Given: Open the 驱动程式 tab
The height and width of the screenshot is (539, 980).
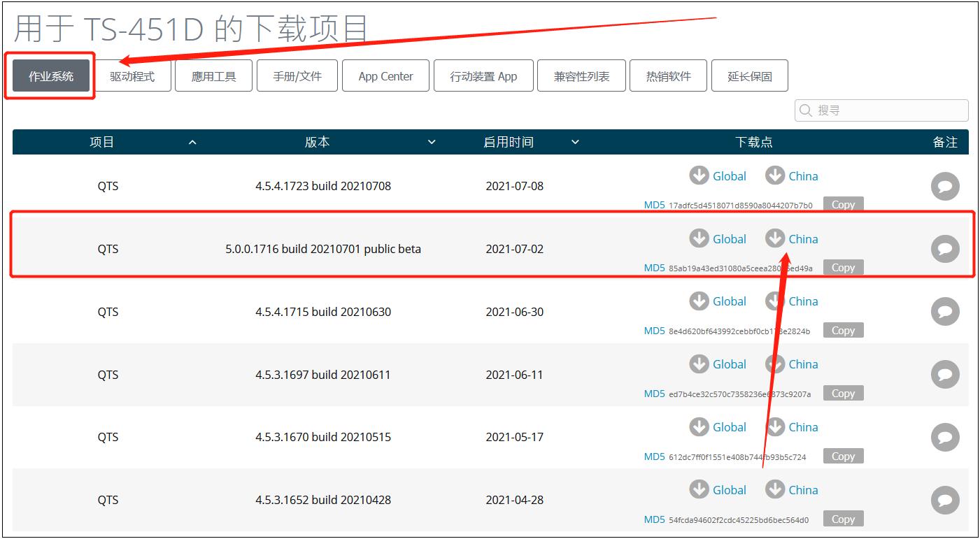Looking at the screenshot, I should tap(132, 76).
